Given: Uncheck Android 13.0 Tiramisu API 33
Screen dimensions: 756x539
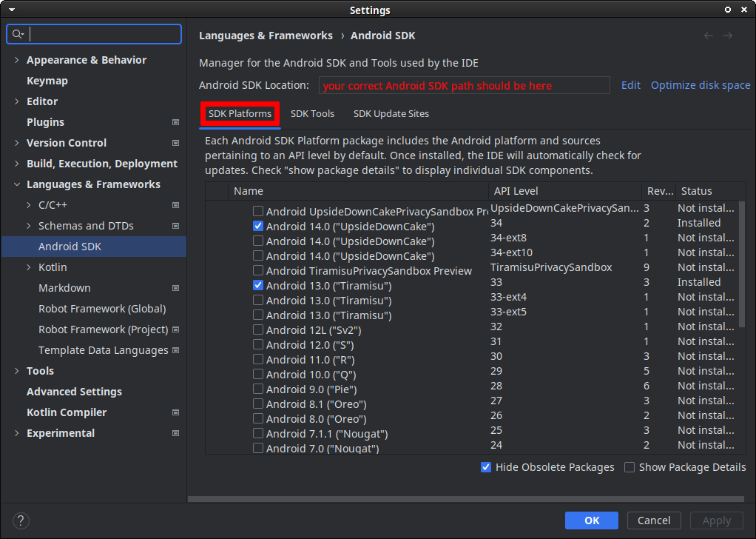Looking at the screenshot, I should point(258,285).
